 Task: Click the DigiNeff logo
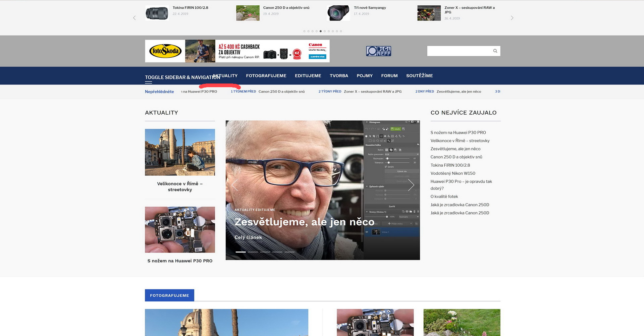378,51
